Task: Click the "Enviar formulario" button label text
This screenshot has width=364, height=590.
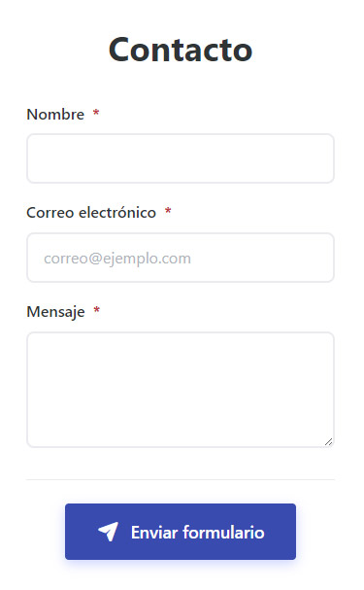Action: (x=198, y=533)
